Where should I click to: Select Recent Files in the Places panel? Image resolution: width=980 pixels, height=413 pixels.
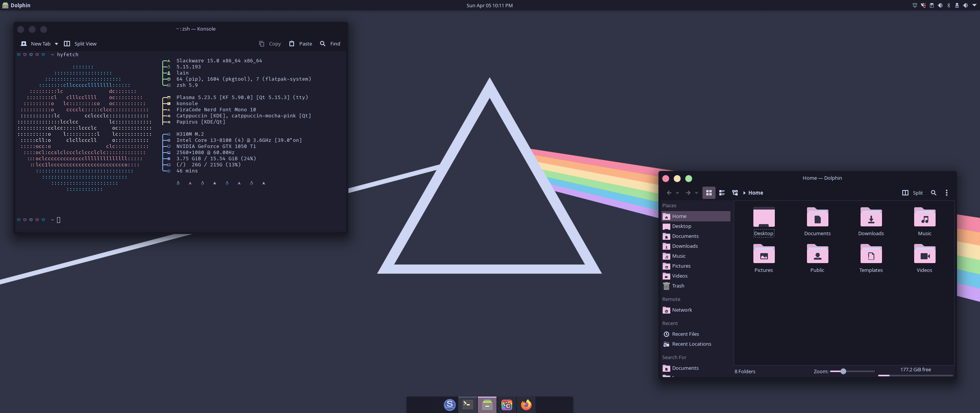(685, 334)
